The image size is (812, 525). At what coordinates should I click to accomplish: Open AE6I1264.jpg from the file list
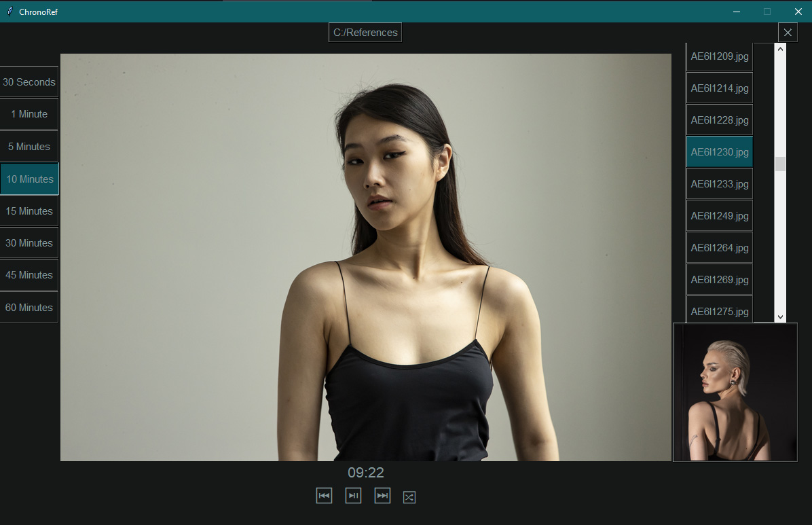point(719,248)
